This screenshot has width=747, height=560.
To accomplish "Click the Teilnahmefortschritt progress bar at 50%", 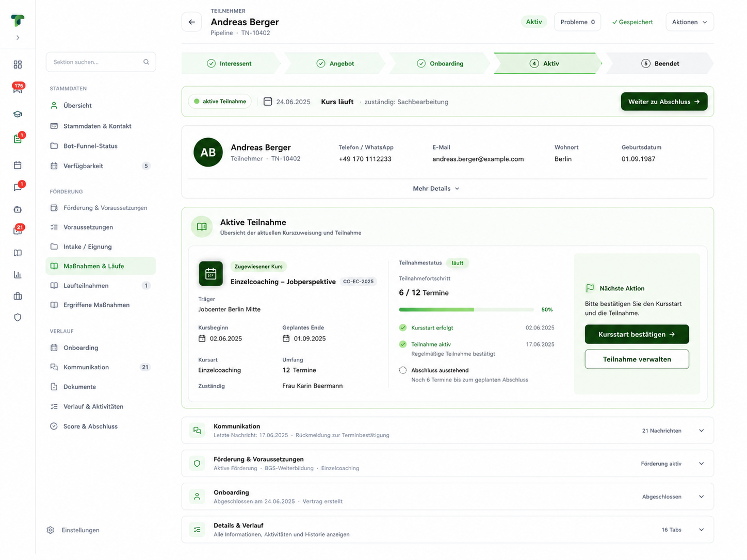I will point(466,309).
